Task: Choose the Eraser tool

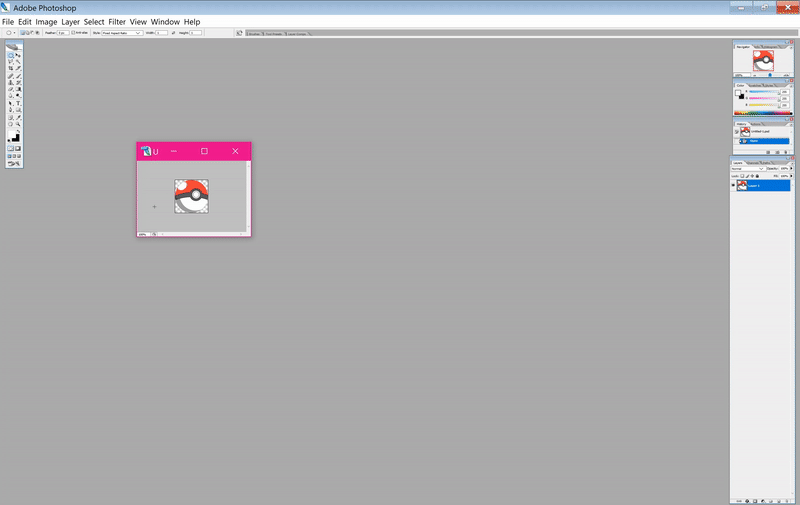Action: click(x=10, y=89)
